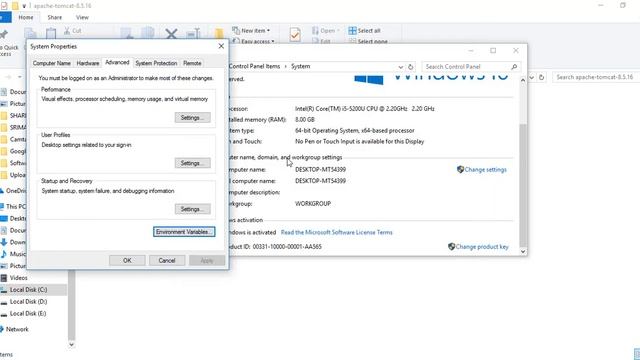The height and width of the screenshot is (360, 640).
Task: Expand Control Panel address history dropdown
Action: 400,67
